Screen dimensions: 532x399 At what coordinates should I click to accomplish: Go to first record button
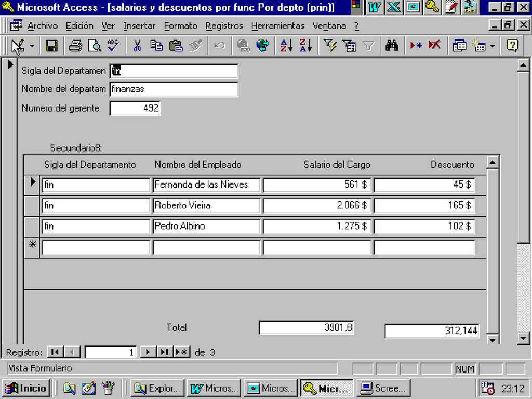55,352
